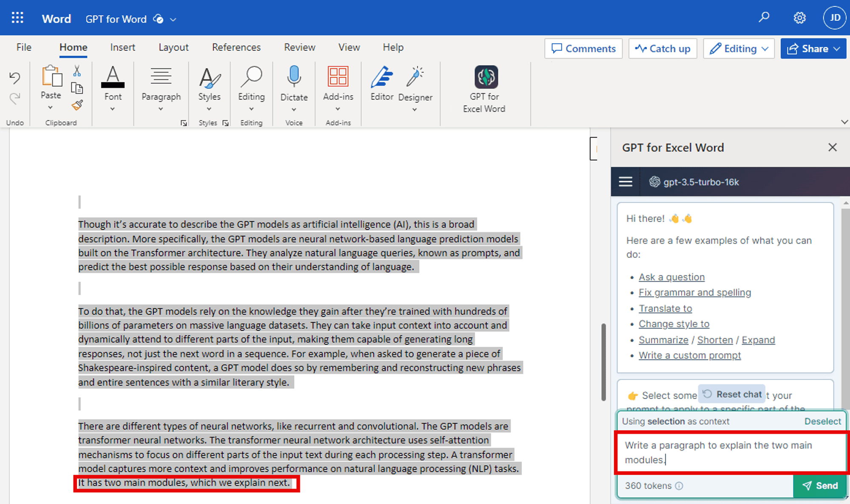Click Ask a question link
The height and width of the screenshot is (504, 850).
click(x=671, y=277)
